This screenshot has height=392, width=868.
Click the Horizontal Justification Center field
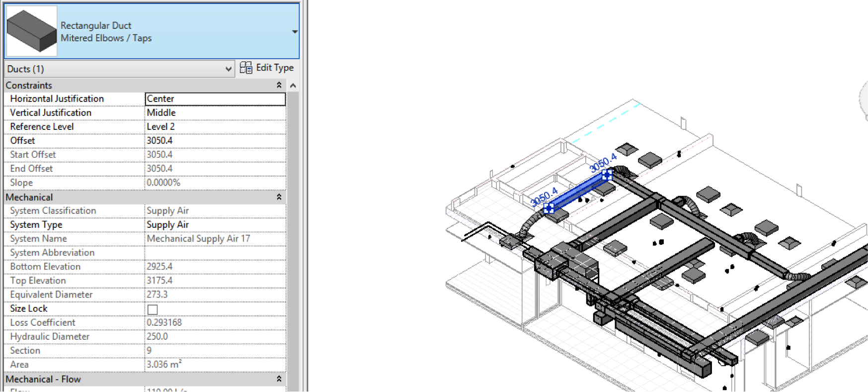click(215, 99)
